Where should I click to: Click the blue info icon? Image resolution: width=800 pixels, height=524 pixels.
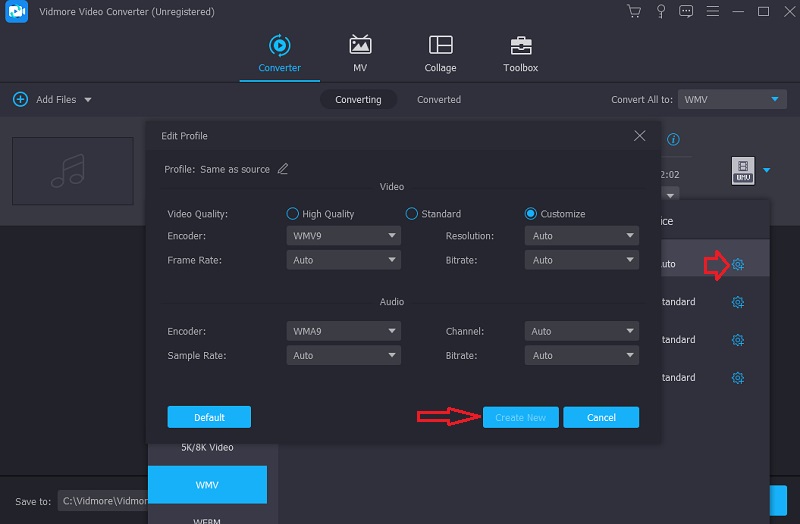(673, 140)
